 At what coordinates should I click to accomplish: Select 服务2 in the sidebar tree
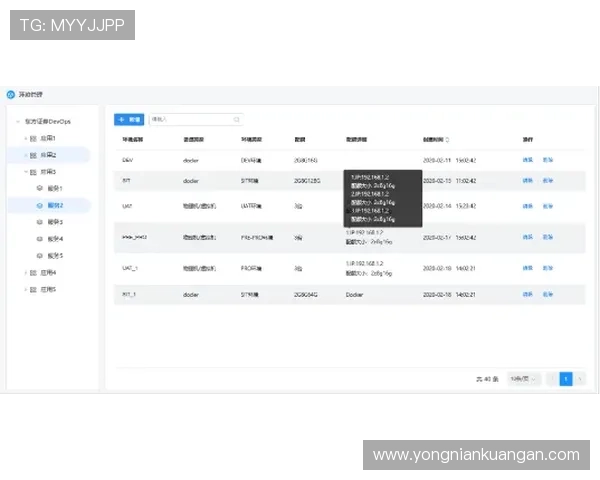point(55,205)
